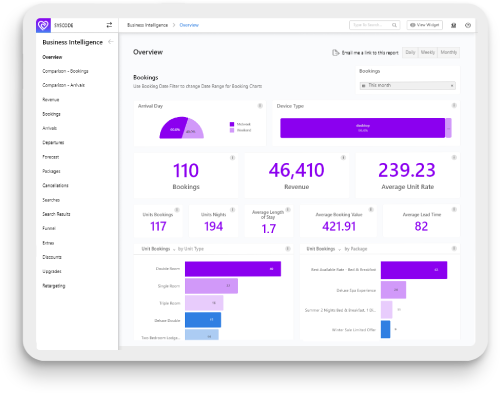This screenshot has height=393, width=500.
Task: Open info icon on Average Length of Stay card
Action: tap(288, 210)
